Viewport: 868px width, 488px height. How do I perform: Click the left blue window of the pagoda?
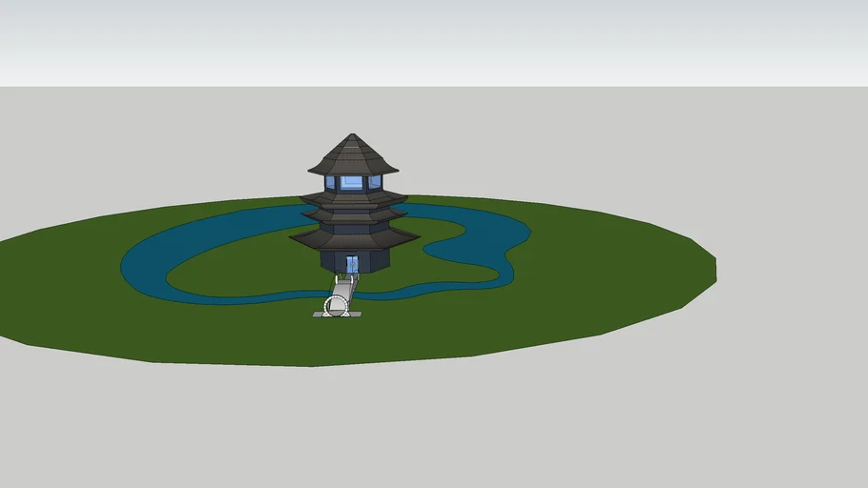pos(330,182)
